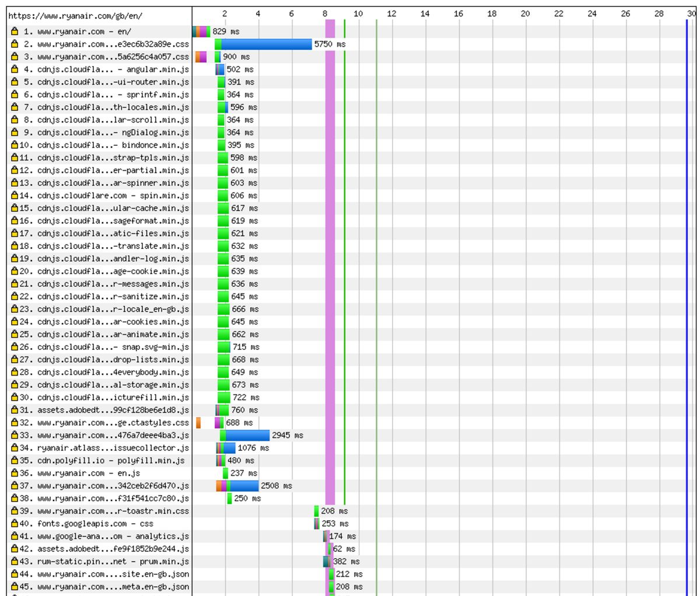Click lock icon next to polyfill.min.js

(15, 461)
